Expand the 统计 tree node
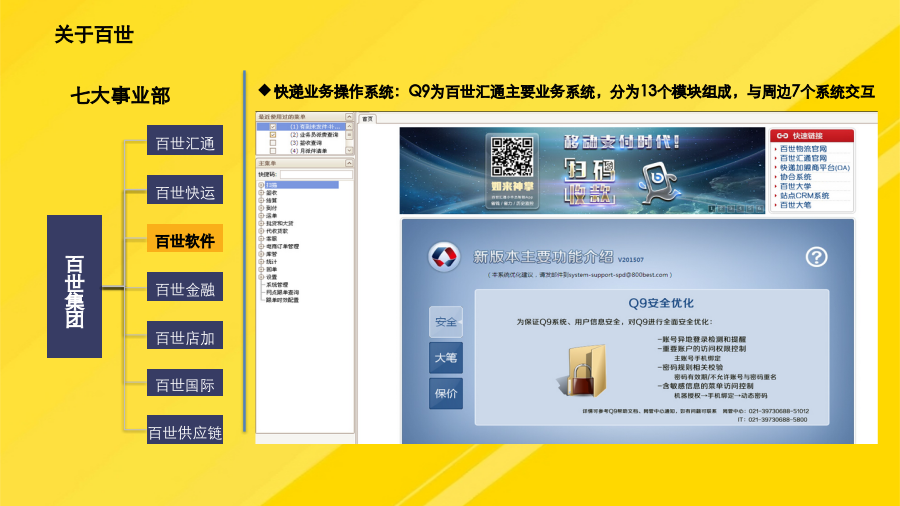 click(x=261, y=262)
